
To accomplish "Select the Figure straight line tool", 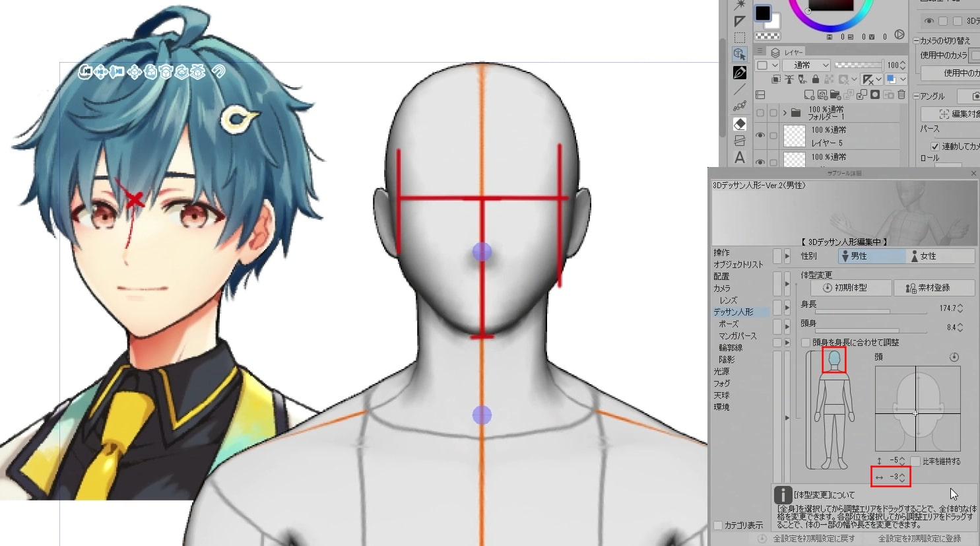I will 740,89.
